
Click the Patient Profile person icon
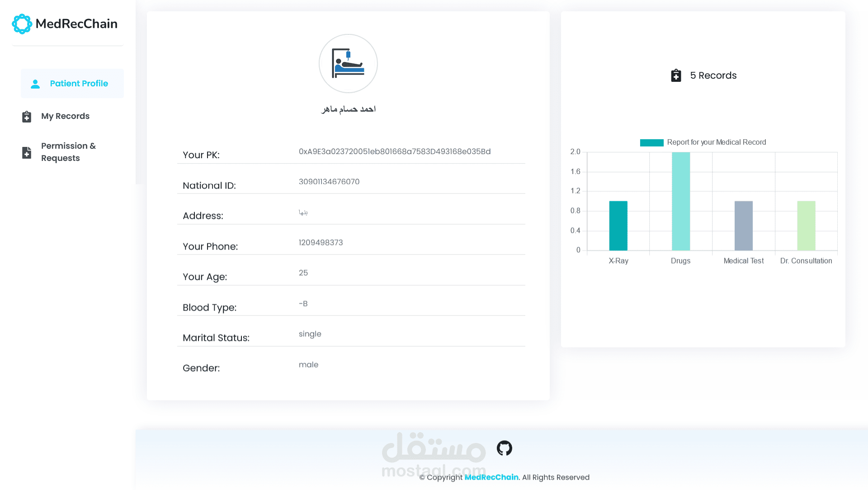[x=35, y=84]
